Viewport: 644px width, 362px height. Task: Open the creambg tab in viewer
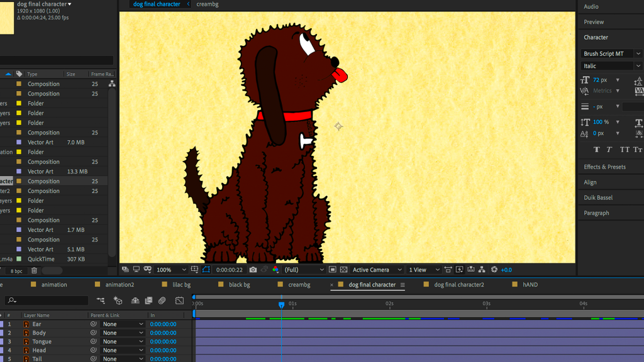click(208, 4)
